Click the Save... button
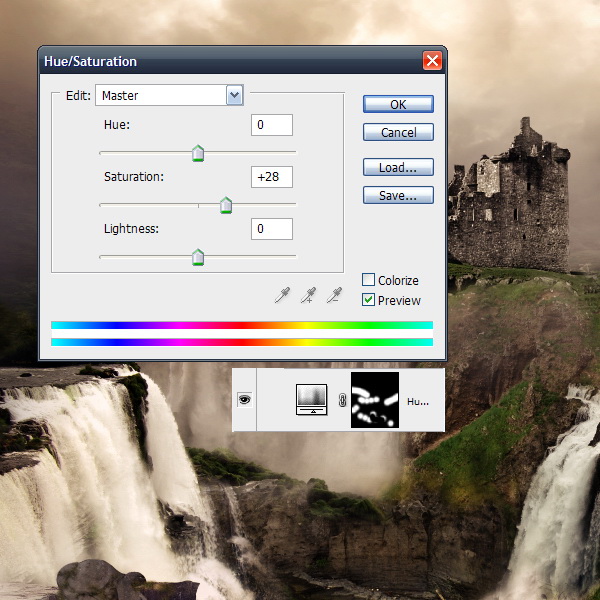 [398, 196]
